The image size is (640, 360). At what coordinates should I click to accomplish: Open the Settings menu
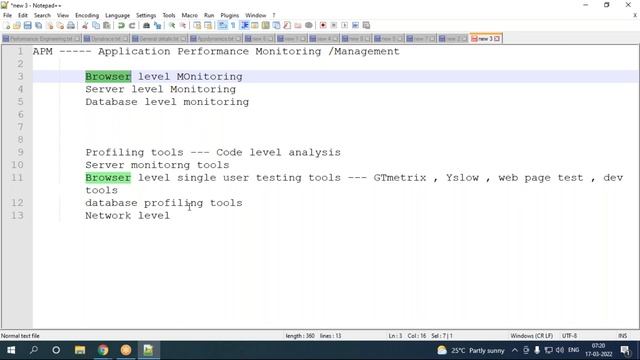coord(146,15)
